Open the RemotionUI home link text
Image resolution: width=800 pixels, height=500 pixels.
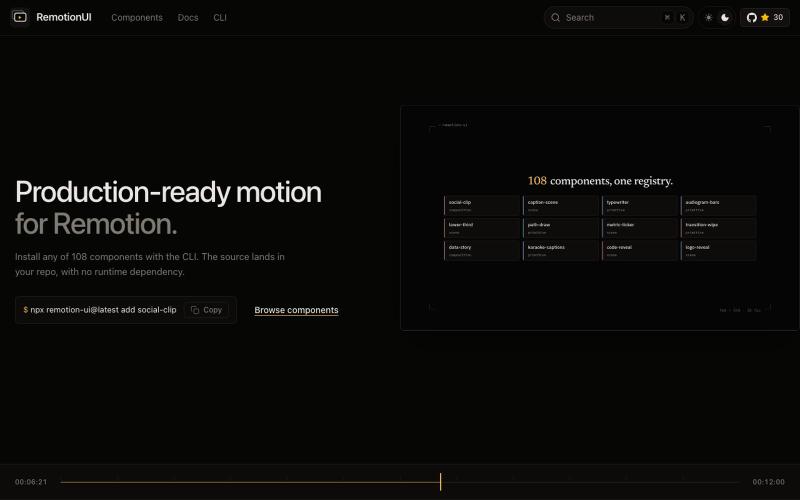(x=64, y=17)
